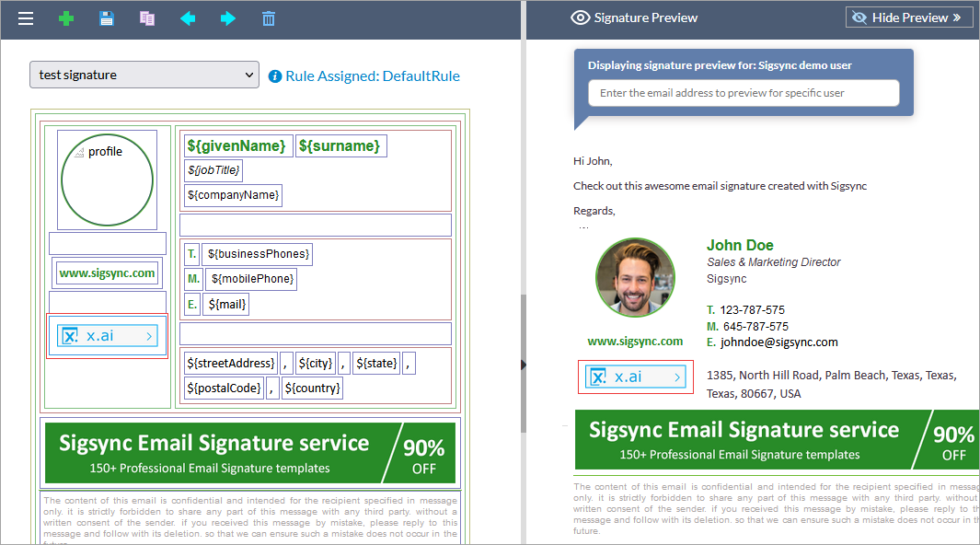Redo using the right arrow icon
980x545 pixels.
coord(228,18)
